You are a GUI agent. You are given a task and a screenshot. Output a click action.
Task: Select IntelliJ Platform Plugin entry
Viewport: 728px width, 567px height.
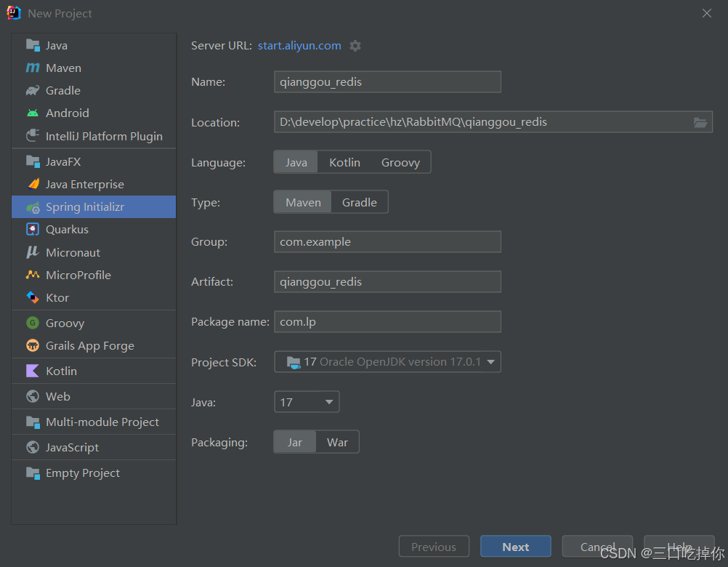click(x=94, y=136)
